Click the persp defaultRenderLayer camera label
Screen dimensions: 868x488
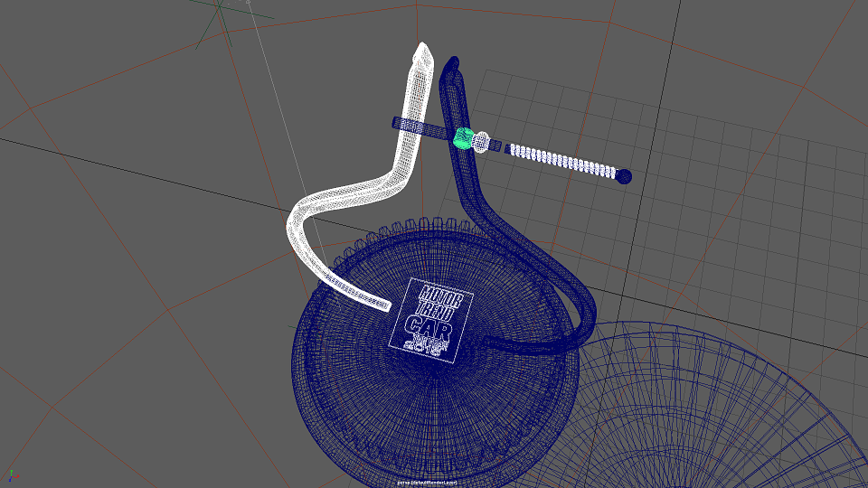click(x=427, y=483)
